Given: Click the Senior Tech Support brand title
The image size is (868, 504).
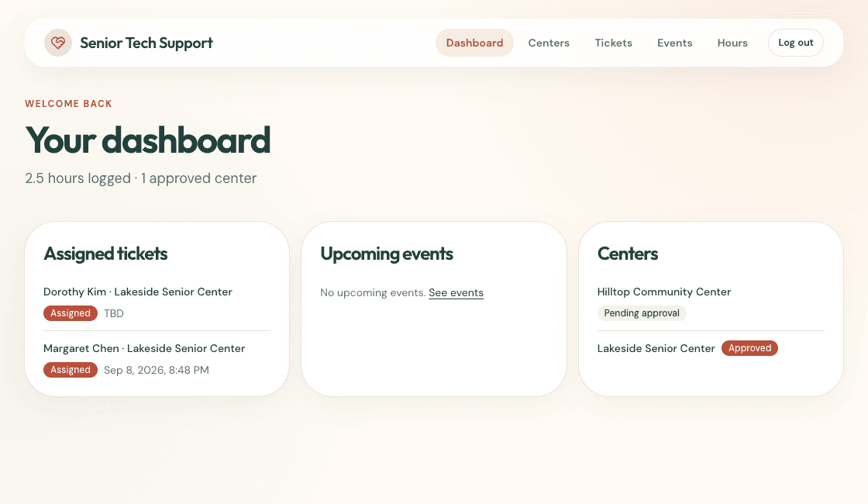Looking at the screenshot, I should click(x=146, y=43).
